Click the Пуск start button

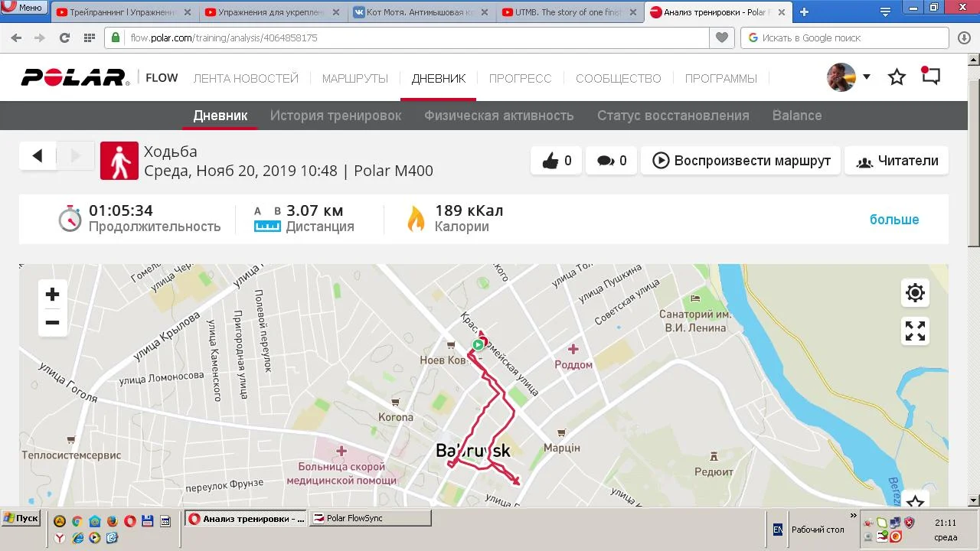click(21, 518)
